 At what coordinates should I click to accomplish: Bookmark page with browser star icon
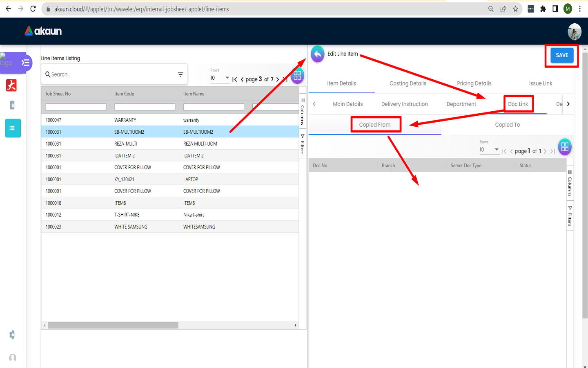pos(516,9)
